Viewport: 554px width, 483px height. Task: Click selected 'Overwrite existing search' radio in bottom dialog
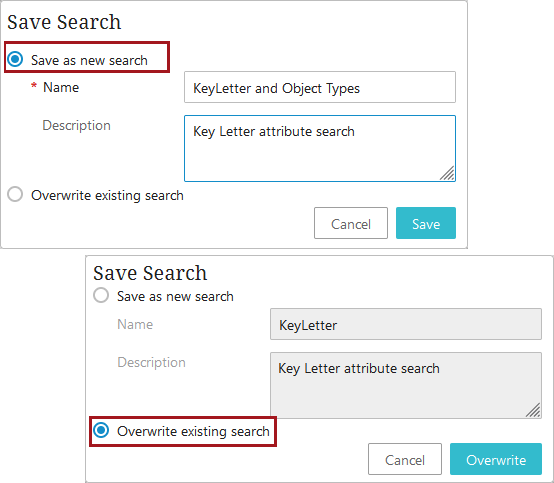point(101,430)
